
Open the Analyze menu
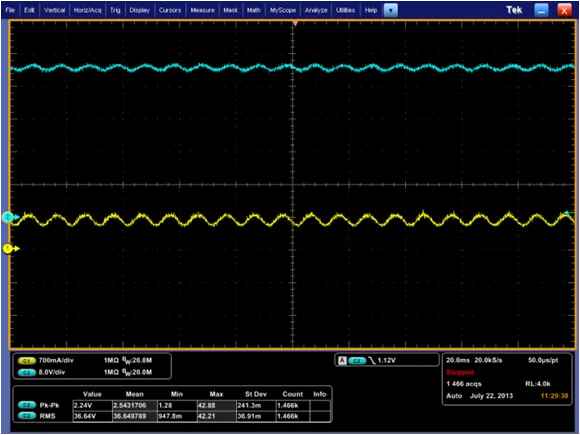(316, 10)
